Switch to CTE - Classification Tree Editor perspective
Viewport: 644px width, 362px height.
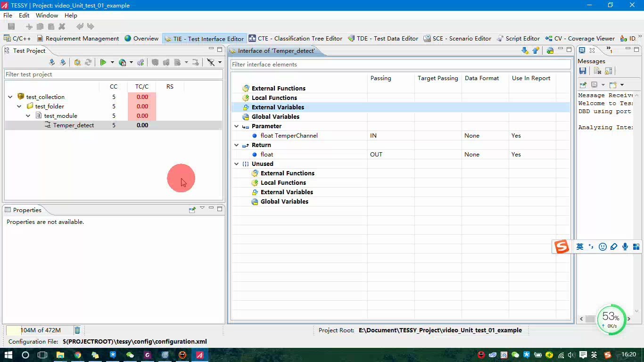coord(296,39)
